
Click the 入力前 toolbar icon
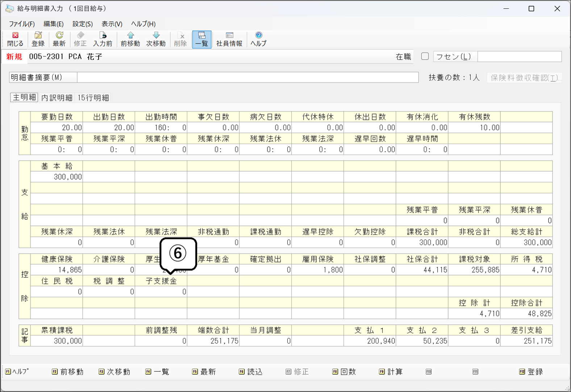pyautogui.click(x=103, y=39)
